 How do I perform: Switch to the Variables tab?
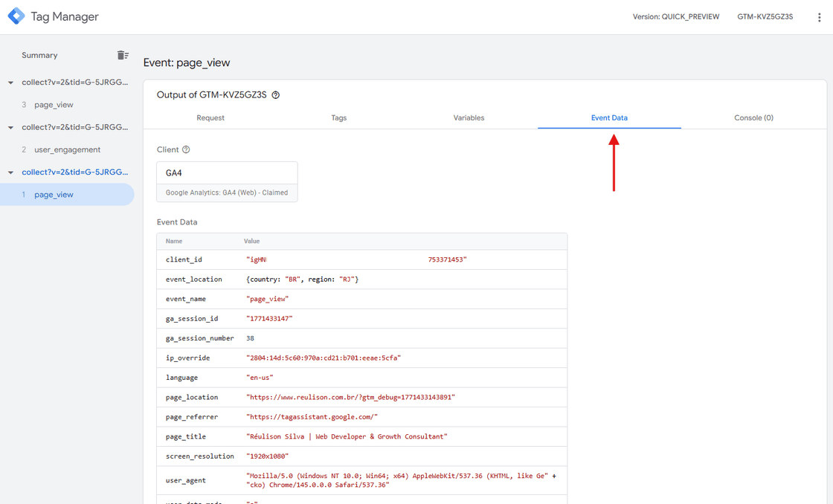click(x=468, y=117)
